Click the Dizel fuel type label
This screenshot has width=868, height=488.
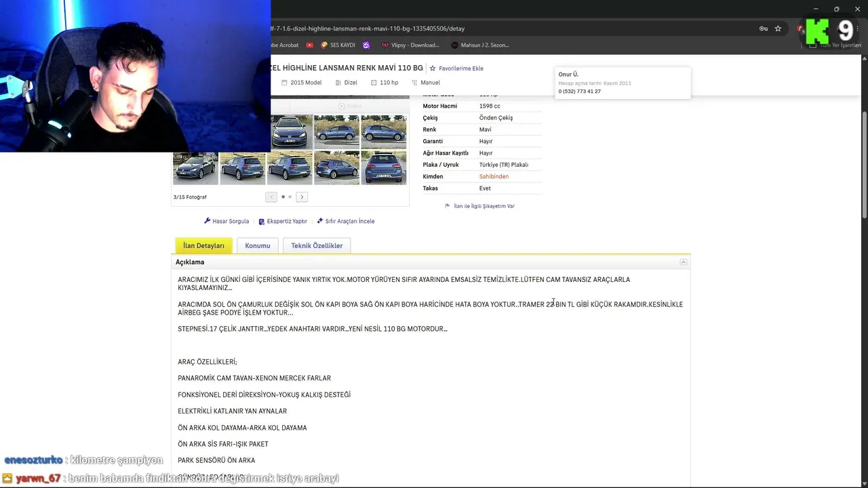345,83
